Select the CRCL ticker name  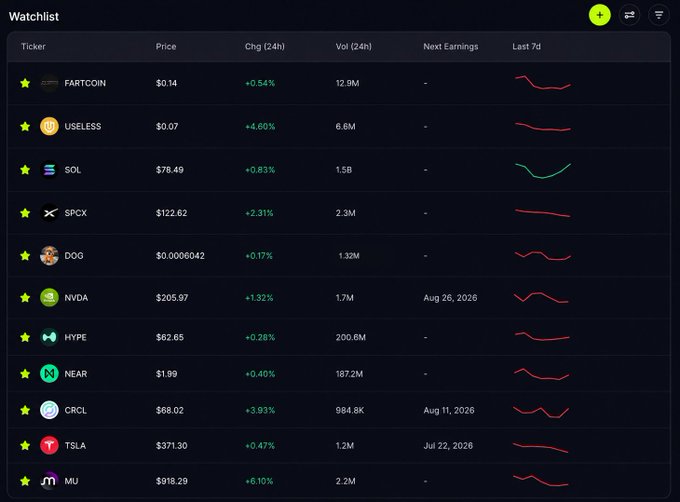point(75,410)
